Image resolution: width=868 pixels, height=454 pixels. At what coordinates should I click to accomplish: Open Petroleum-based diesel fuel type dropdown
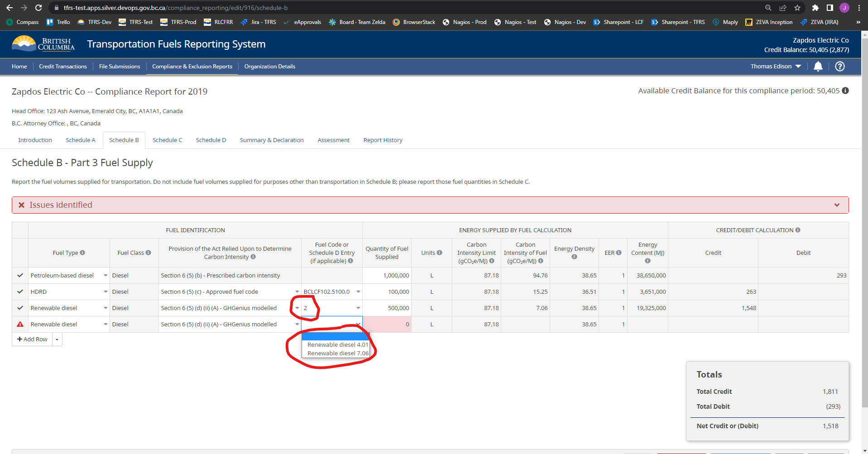pyautogui.click(x=106, y=275)
